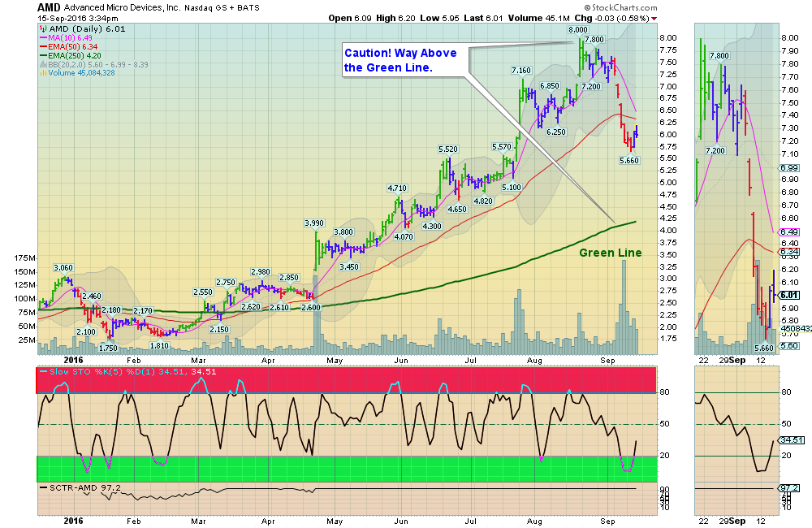
Task: Open the StockCharts.com copyright credit
Action: [x=620, y=8]
